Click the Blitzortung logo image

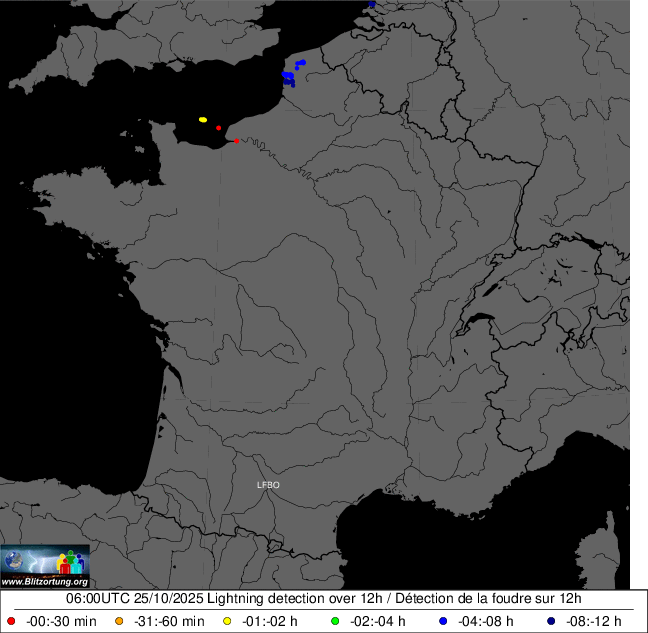(45, 561)
